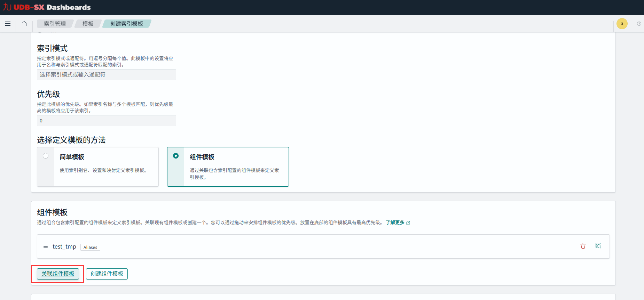
Task: Click the 优先级 section heading
Action: [x=48, y=94]
